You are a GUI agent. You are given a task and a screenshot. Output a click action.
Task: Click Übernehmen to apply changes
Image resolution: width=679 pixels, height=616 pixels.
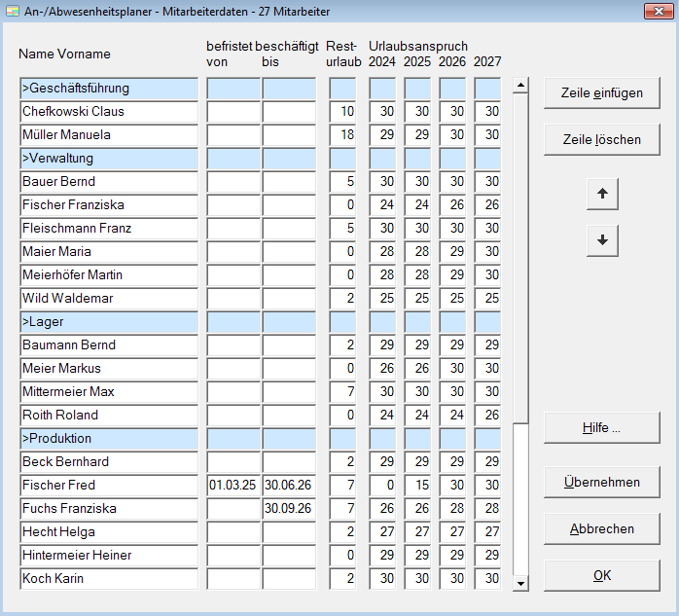tap(602, 482)
